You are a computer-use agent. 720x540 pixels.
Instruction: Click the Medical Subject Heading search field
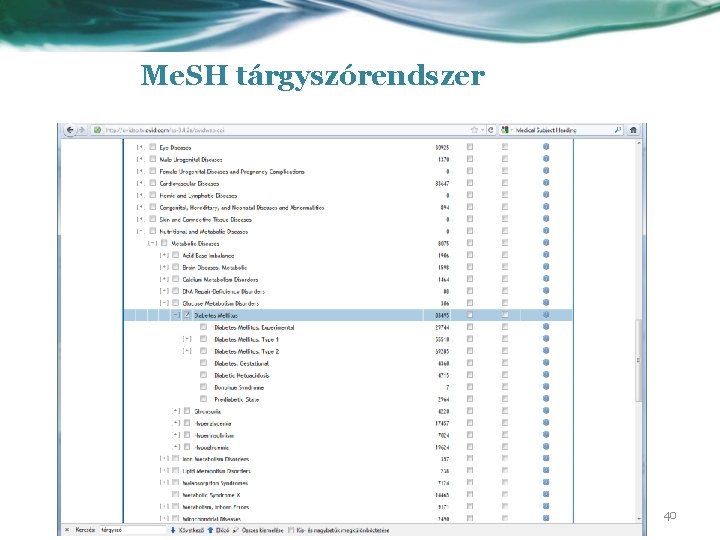pos(563,130)
